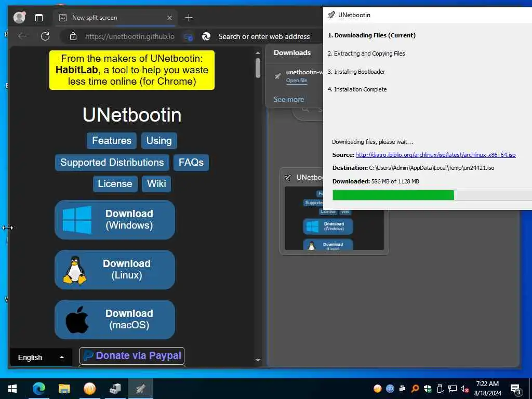Open the Using section link
The image size is (532, 399).
pyautogui.click(x=159, y=140)
